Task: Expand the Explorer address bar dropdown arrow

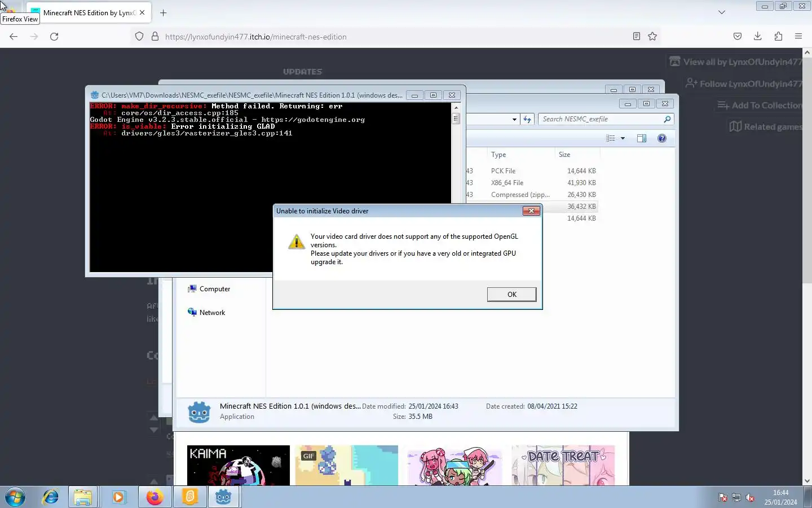Action: [514, 119]
